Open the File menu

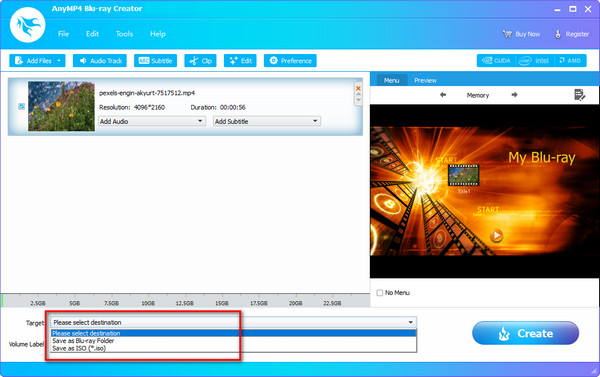click(x=64, y=34)
